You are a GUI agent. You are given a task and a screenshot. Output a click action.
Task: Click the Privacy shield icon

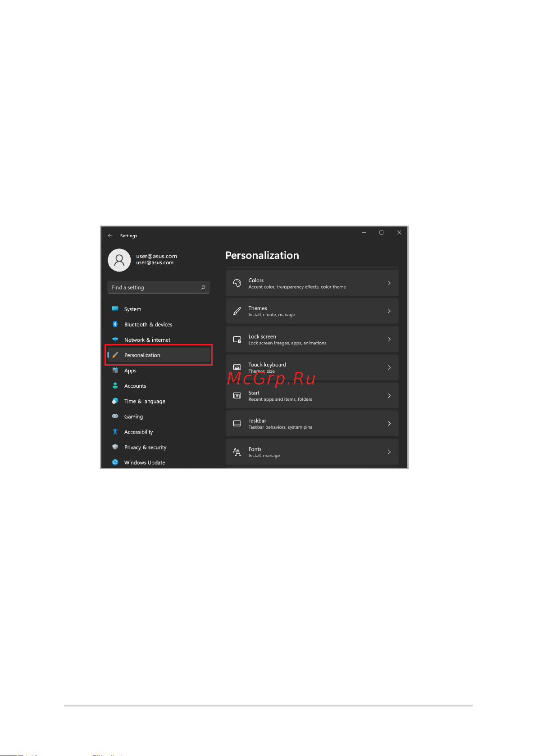point(115,447)
